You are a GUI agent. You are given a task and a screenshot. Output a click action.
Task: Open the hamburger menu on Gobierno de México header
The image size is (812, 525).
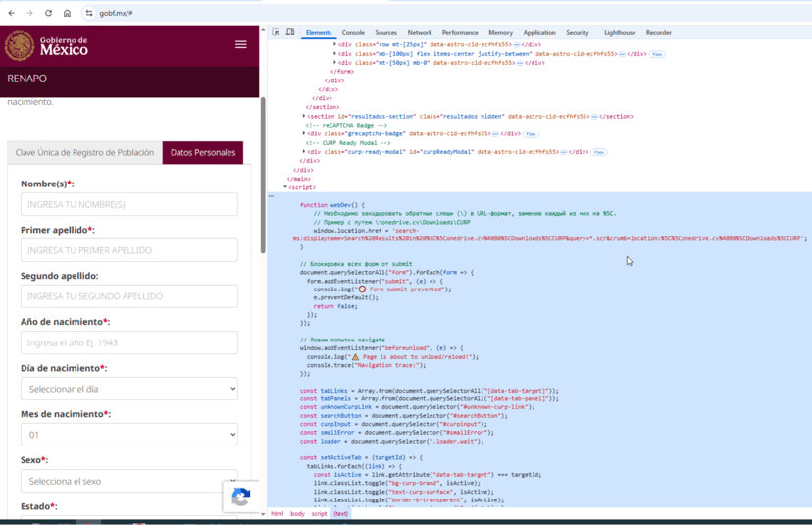[241, 44]
